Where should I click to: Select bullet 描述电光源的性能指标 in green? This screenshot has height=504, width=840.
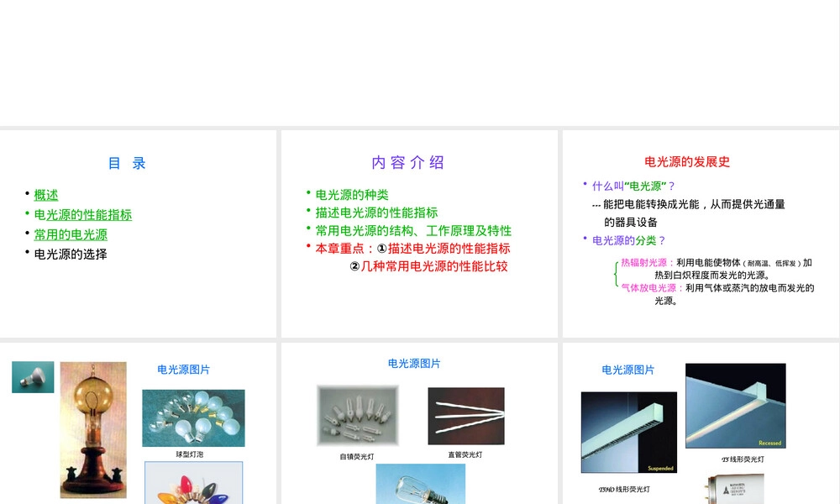376,213
